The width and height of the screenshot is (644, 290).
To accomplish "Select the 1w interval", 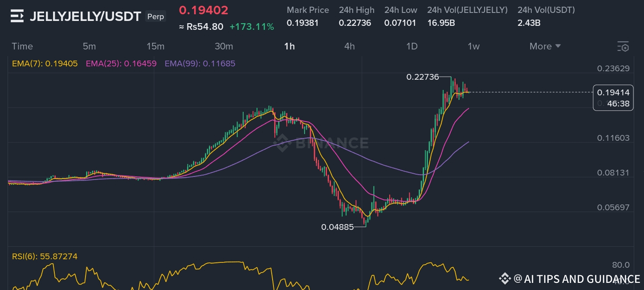I will coord(473,46).
